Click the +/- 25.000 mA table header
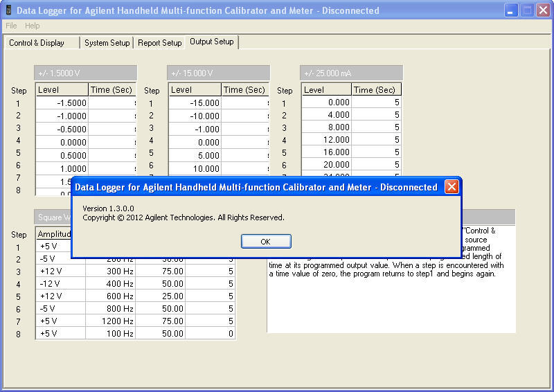Screen dimensions: 554x392 pyautogui.click(x=352, y=73)
